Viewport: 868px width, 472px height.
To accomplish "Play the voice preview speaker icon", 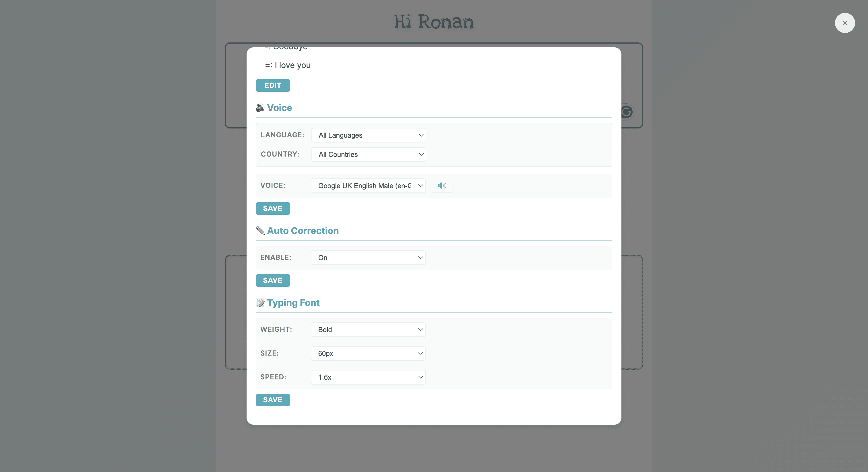I will (x=442, y=186).
